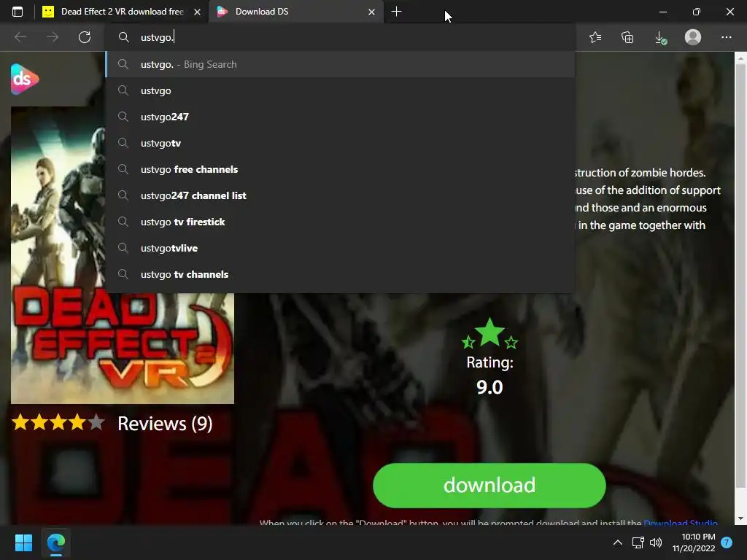The height and width of the screenshot is (560, 747).
Task: Minimize the Edge window
Action: click(662, 12)
